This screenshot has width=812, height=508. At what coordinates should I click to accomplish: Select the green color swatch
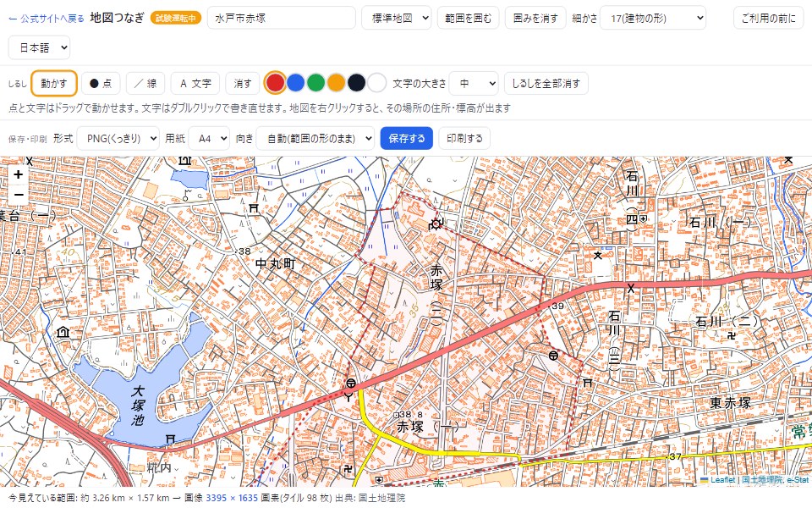pos(315,83)
